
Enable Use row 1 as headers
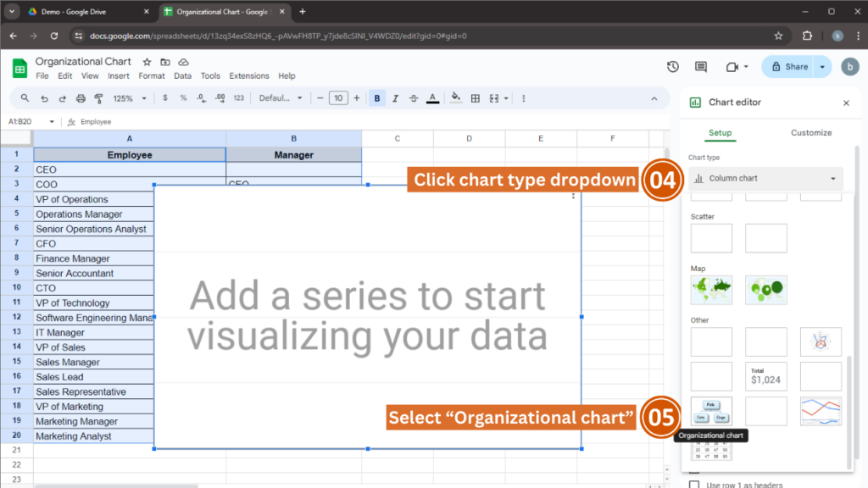pos(695,484)
